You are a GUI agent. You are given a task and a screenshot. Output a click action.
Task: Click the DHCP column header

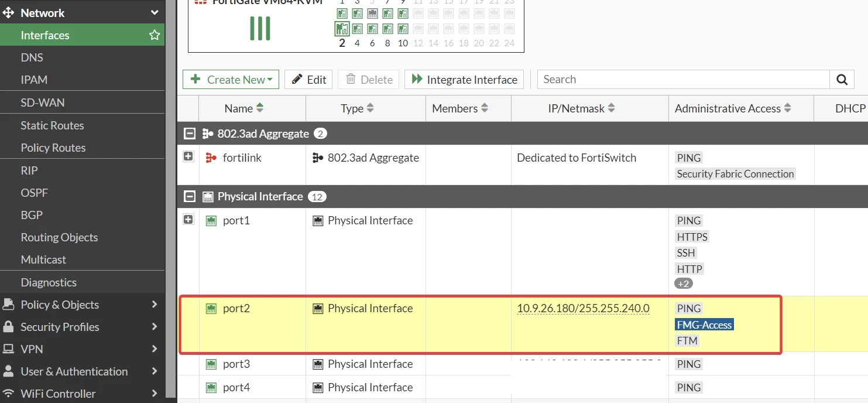pyautogui.click(x=850, y=108)
